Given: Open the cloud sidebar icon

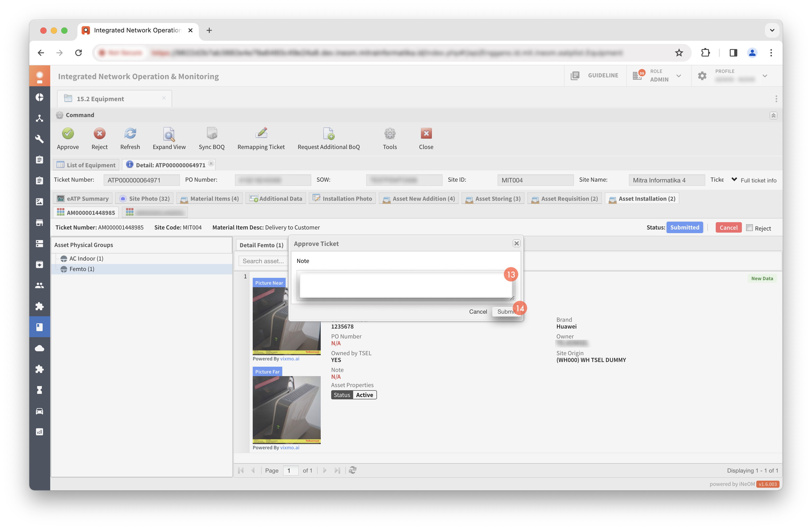Looking at the screenshot, I should (x=40, y=348).
